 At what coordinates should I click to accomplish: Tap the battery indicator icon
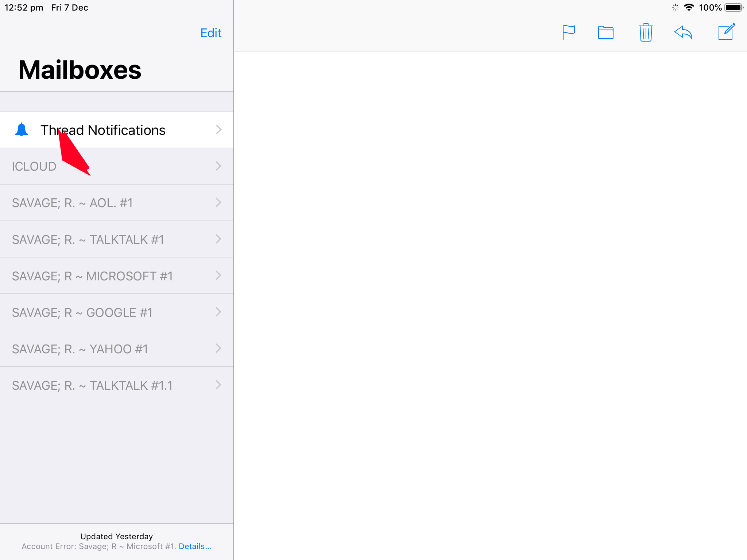click(x=734, y=8)
